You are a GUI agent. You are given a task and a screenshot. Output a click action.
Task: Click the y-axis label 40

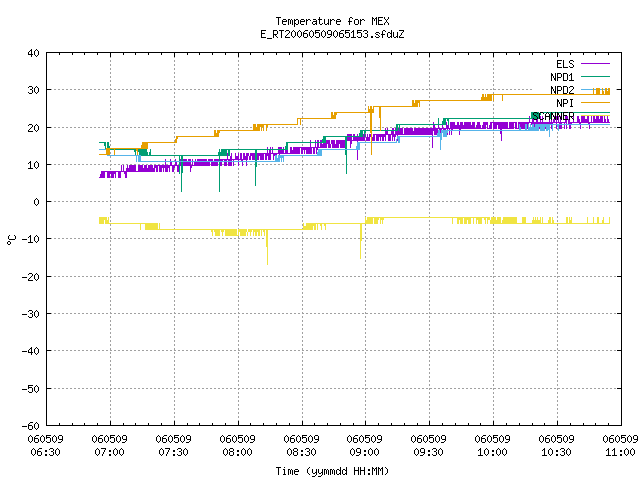(33, 53)
